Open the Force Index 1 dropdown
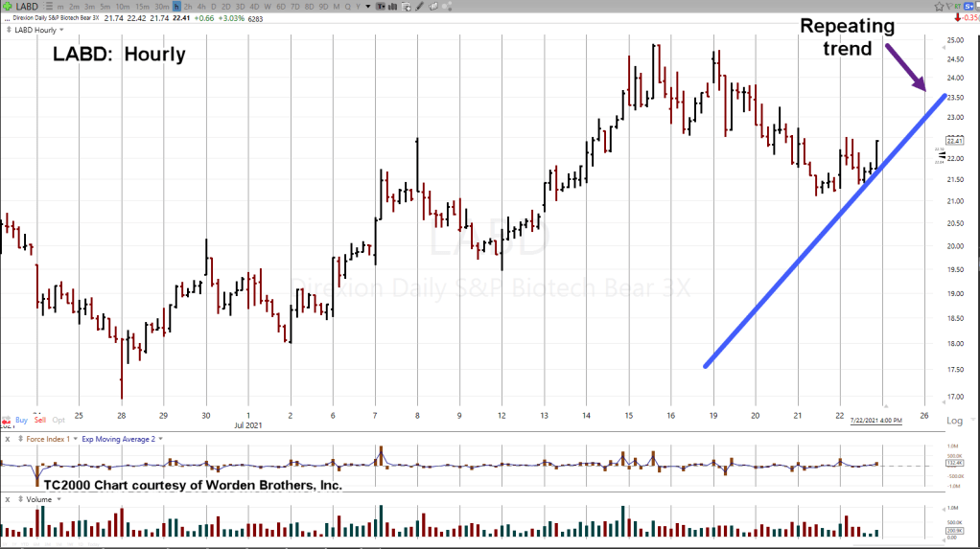 pyautogui.click(x=74, y=439)
